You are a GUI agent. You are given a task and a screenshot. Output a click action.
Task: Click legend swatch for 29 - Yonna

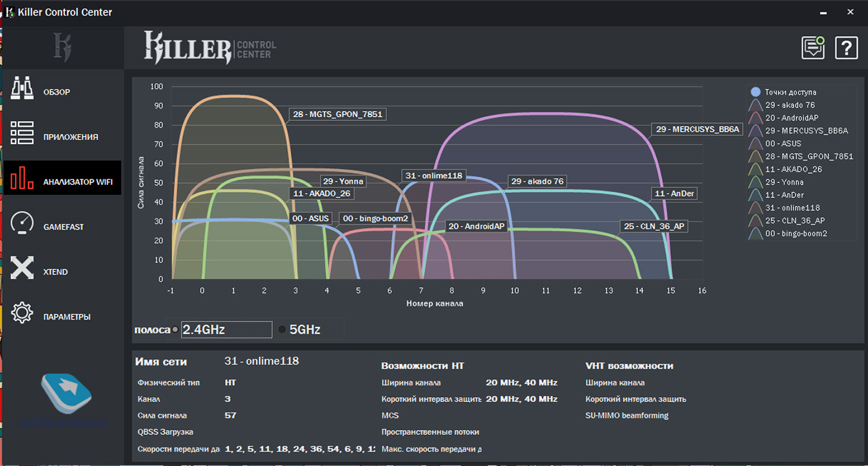(x=755, y=182)
